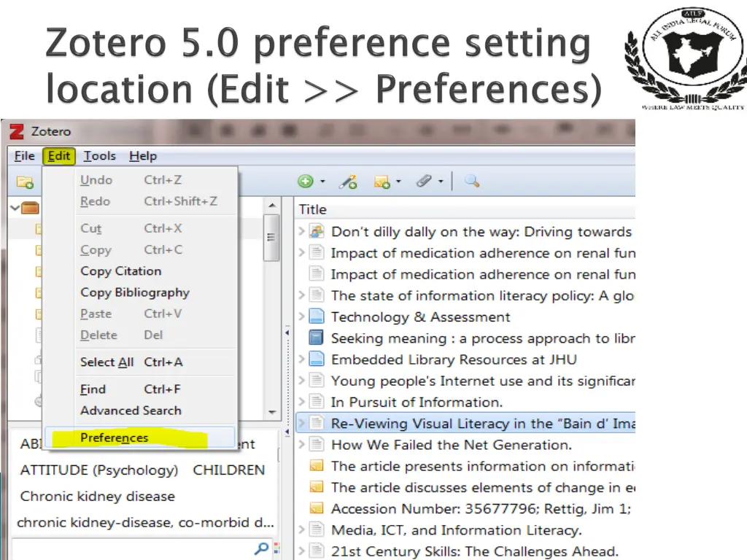Open the New Item dropdown arrow

click(322, 182)
